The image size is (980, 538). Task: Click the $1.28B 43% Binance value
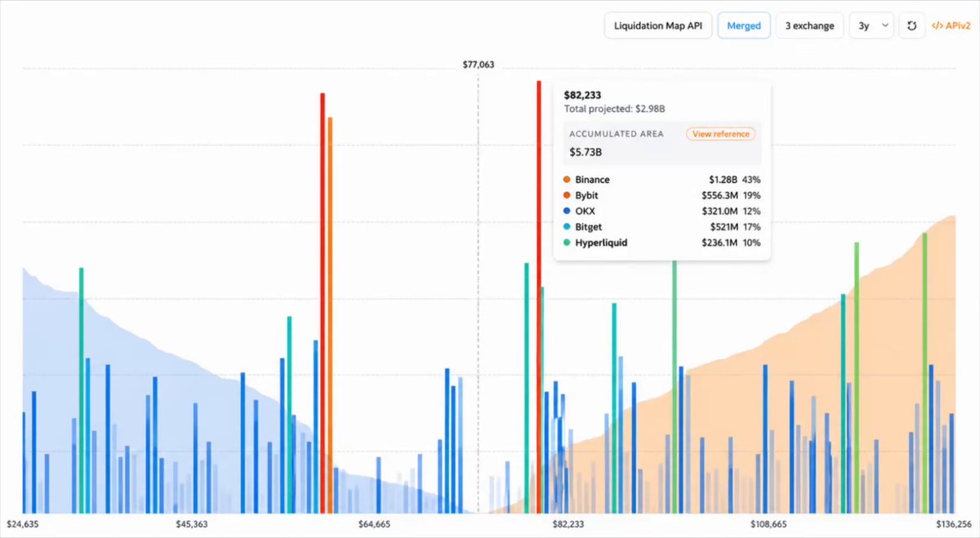(735, 180)
